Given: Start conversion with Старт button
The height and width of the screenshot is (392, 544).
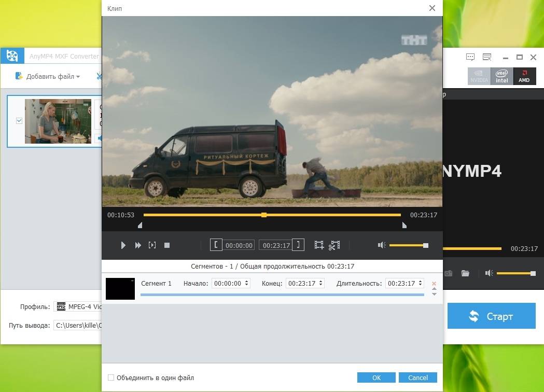Looking at the screenshot, I should 491,316.
